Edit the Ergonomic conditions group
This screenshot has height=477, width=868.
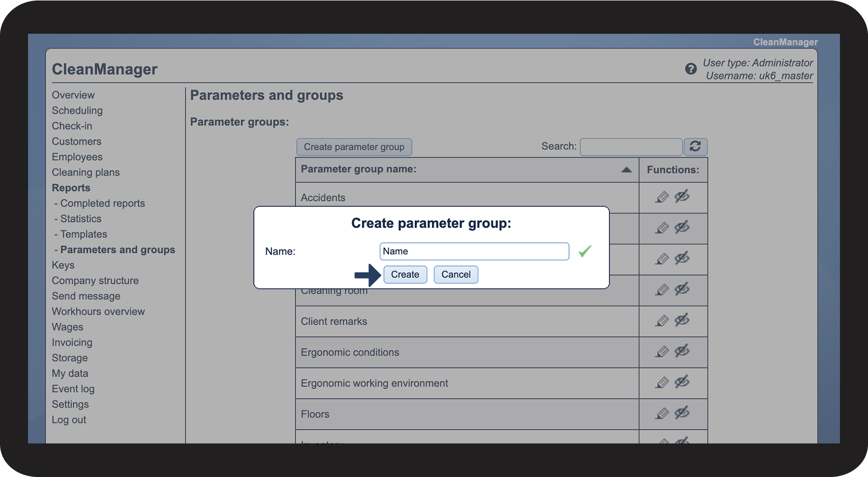(662, 352)
